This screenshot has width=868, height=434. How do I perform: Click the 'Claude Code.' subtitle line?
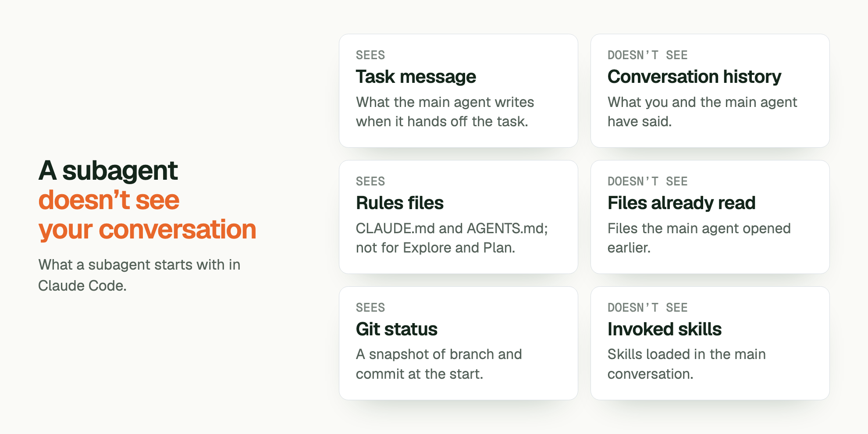[82, 286]
